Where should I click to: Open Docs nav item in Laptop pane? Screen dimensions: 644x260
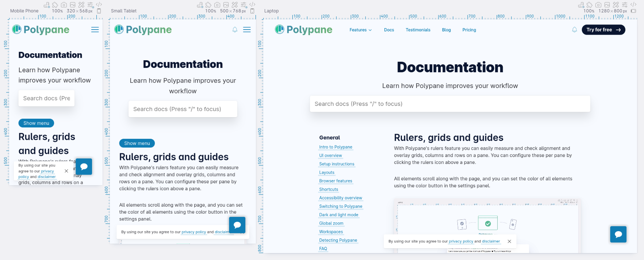(x=389, y=30)
